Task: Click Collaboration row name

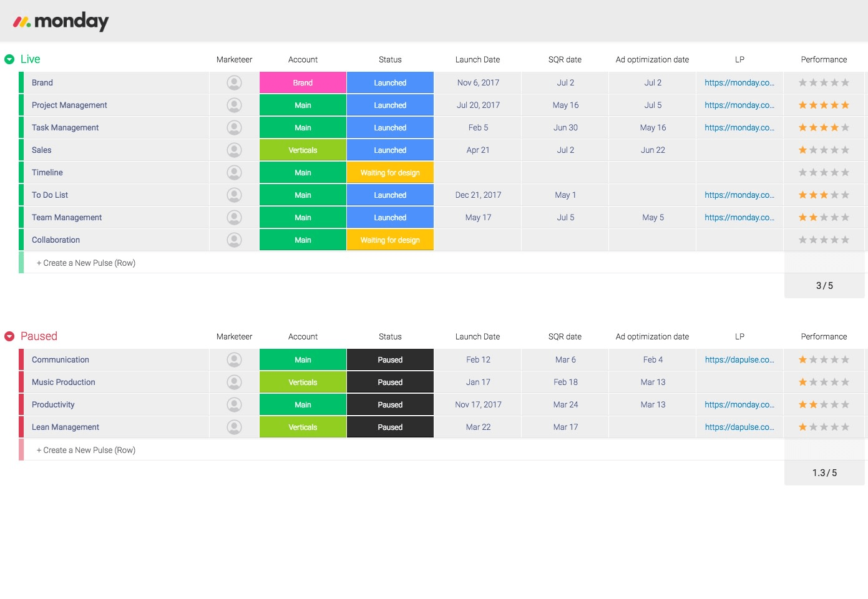Action: tap(56, 240)
